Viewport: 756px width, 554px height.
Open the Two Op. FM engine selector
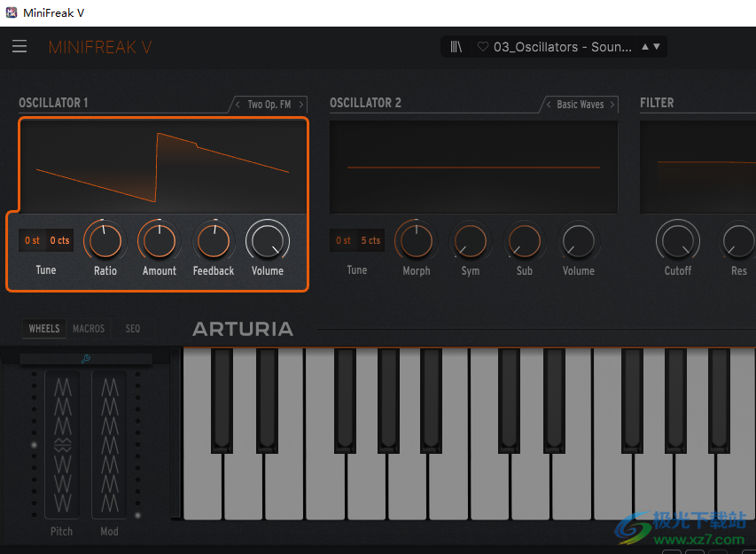269,104
